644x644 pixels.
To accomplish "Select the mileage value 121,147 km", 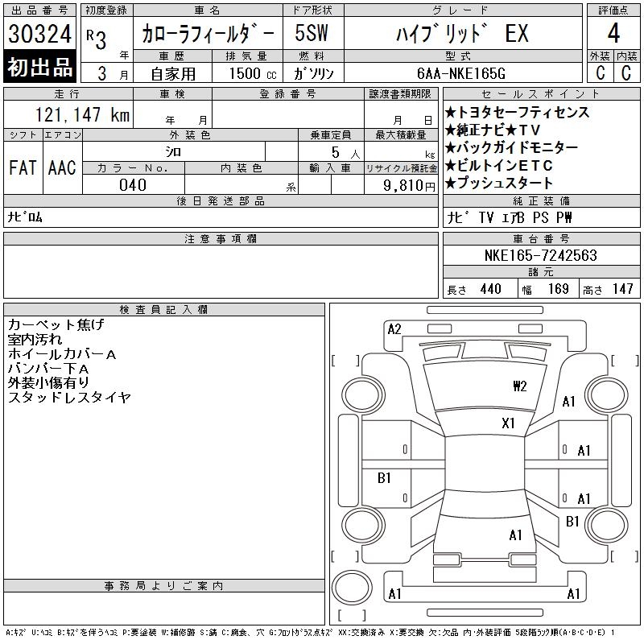I will pos(71,115).
